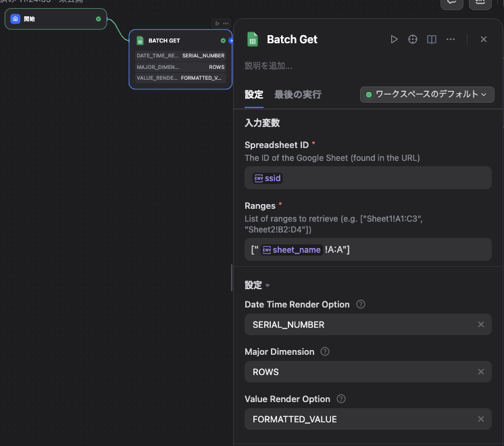This screenshot has width=504, height=446.
Task: Switch to the 設定 tab
Action: point(254,95)
